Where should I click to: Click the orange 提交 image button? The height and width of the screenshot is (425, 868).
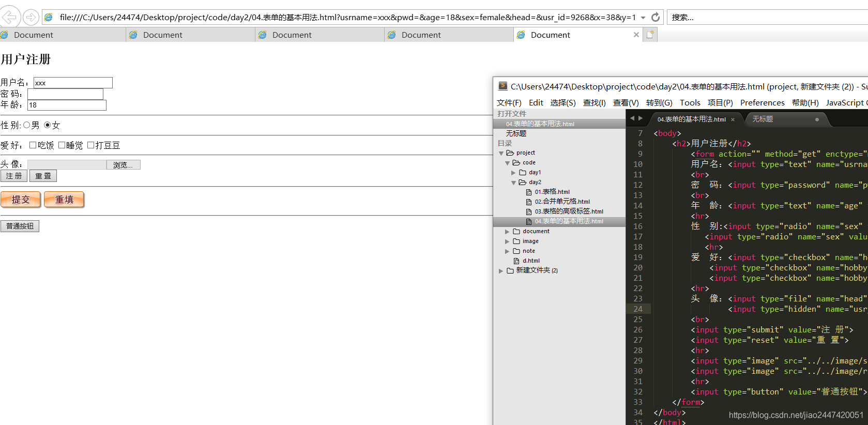(x=21, y=200)
